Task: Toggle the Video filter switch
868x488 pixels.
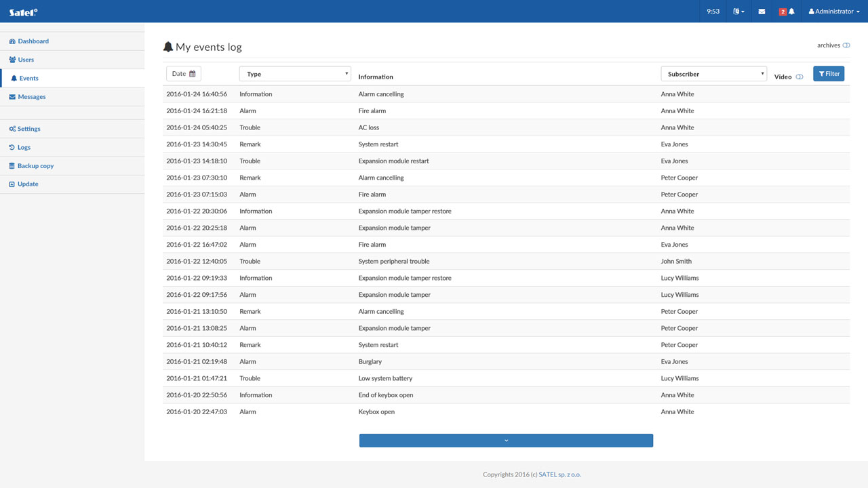Action: [x=800, y=77]
